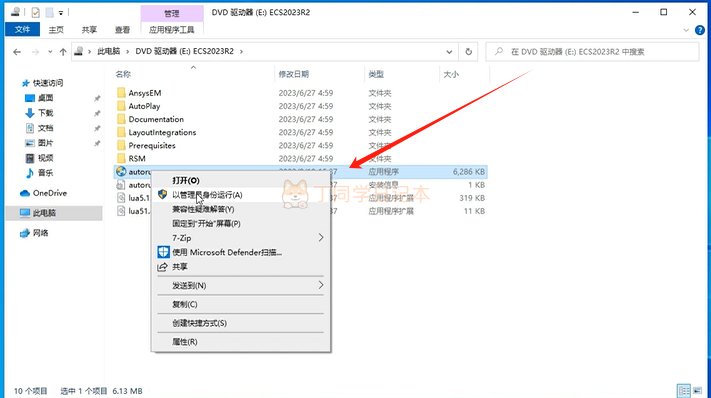The width and height of the screenshot is (711, 398).
Task: Click the lua5.1 file icon
Action: point(121,198)
